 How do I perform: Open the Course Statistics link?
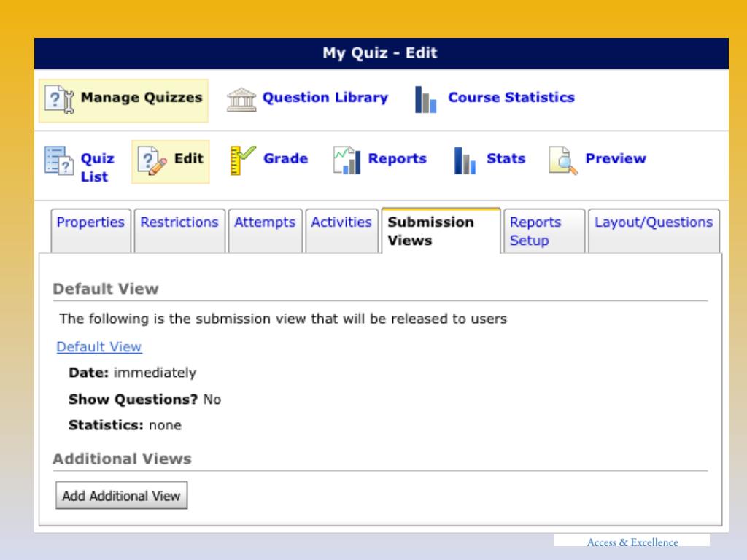[511, 97]
